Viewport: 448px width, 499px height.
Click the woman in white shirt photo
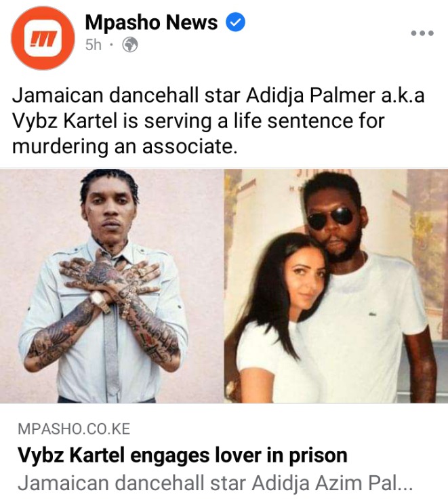point(280,318)
